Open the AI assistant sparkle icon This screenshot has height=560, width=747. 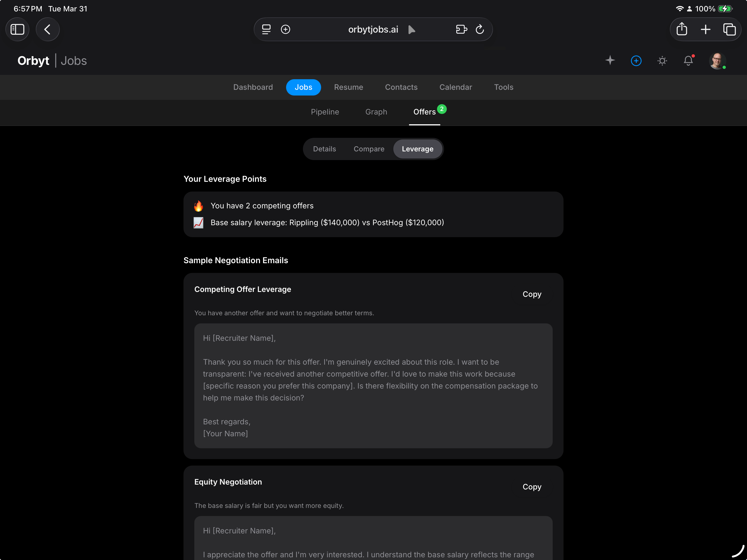point(610,61)
